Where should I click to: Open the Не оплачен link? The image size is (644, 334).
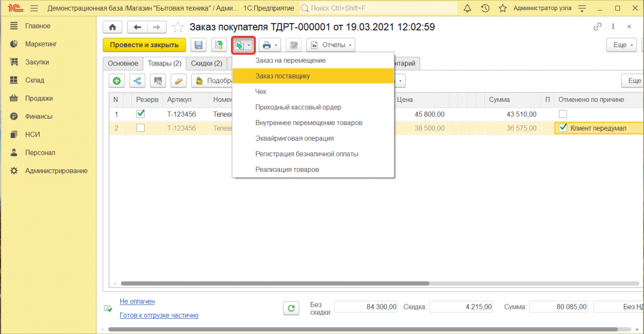pyautogui.click(x=137, y=301)
